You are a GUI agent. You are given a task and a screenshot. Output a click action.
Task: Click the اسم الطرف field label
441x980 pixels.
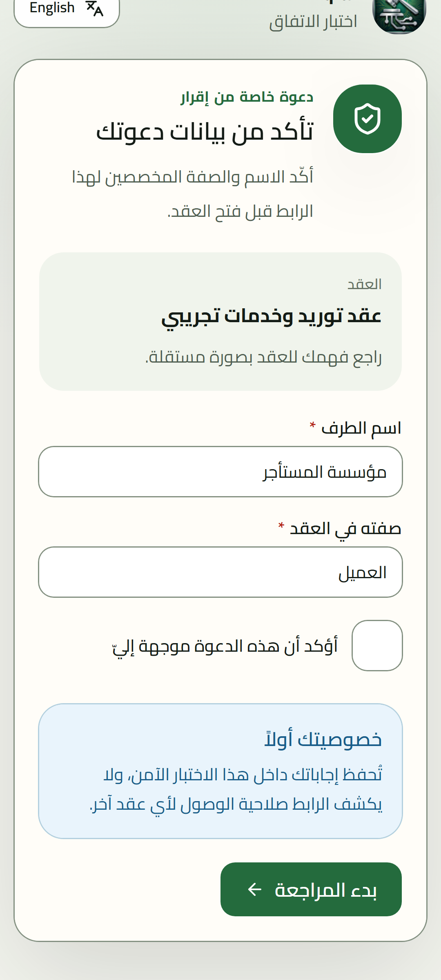pyautogui.click(x=355, y=428)
